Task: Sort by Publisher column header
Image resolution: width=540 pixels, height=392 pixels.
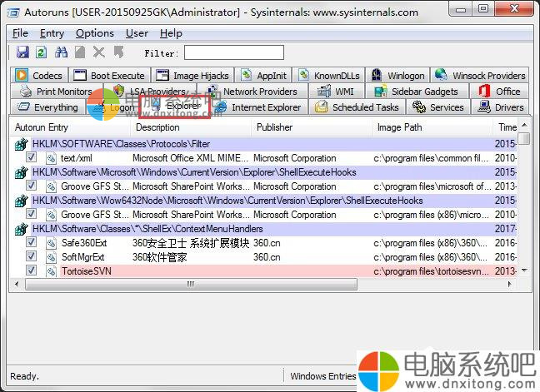Action: click(x=312, y=127)
